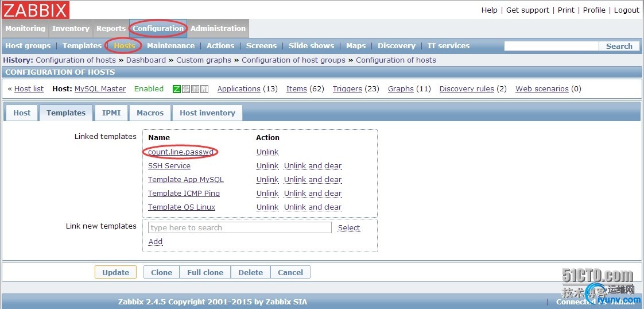Viewport: 644px width, 309px height.
Task: Open Discovery rules (2) link
Action: pos(467,89)
